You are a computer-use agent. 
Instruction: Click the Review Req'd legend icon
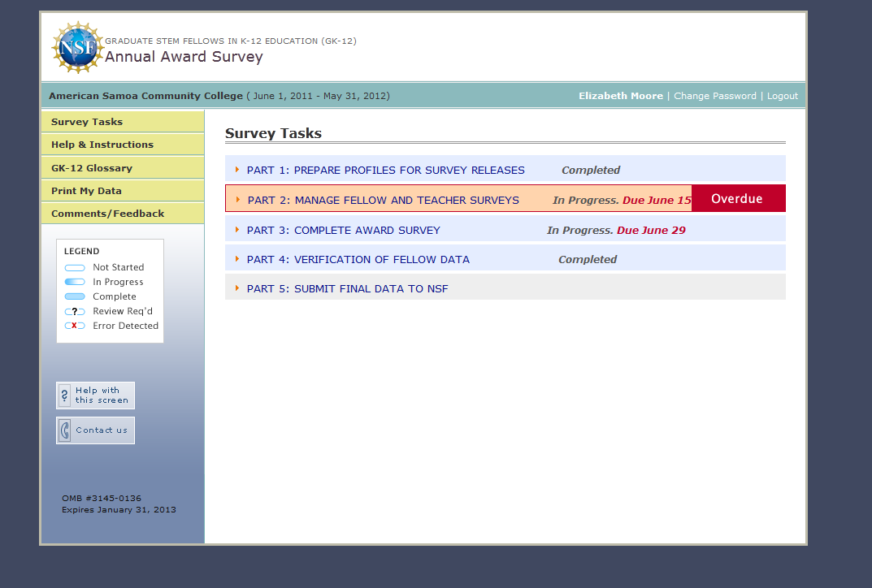coord(75,311)
